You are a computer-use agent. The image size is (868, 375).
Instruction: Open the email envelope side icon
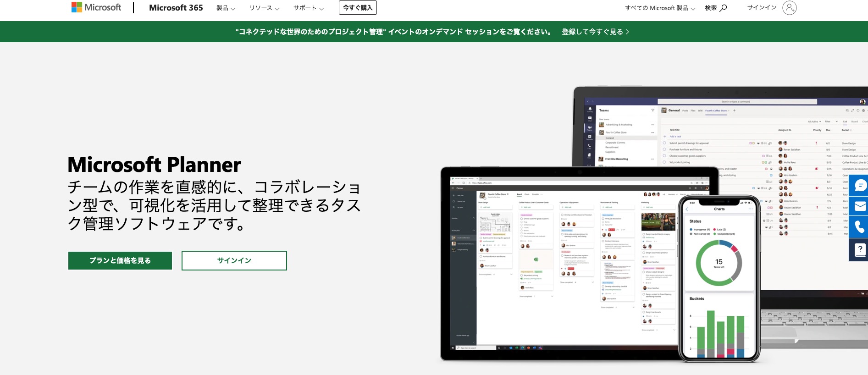click(x=859, y=206)
